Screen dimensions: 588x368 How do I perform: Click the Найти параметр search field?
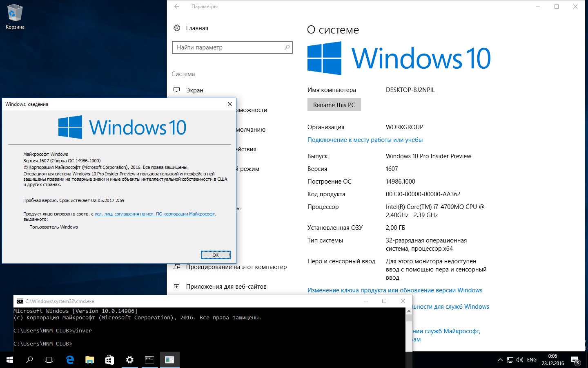pyautogui.click(x=232, y=47)
